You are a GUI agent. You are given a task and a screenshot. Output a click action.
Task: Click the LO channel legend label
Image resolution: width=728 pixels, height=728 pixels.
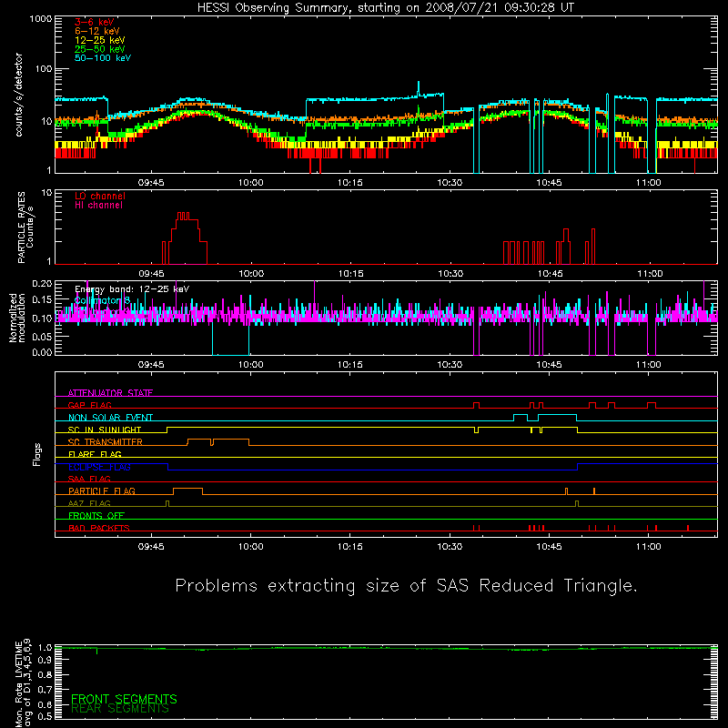[100, 196]
